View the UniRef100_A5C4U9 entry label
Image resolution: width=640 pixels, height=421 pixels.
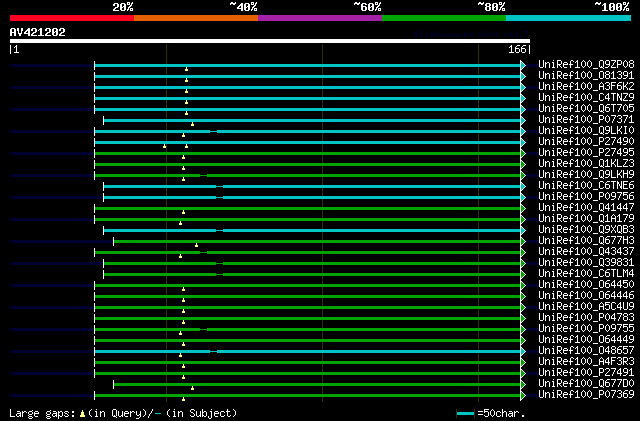point(586,307)
